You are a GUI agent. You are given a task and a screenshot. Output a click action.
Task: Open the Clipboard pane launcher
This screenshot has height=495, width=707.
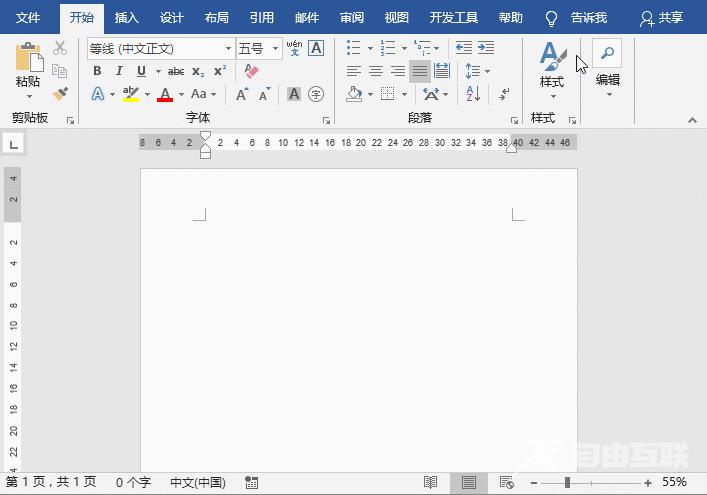tap(70, 120)
